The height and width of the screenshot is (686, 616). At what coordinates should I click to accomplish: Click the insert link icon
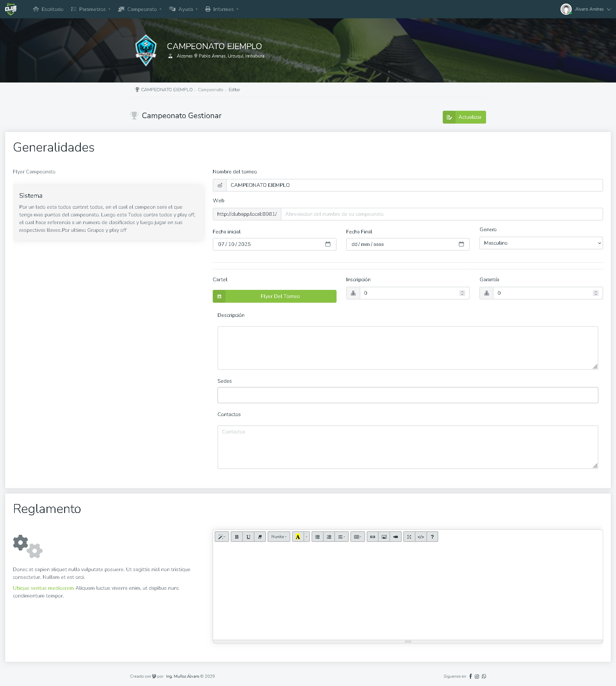372,537
